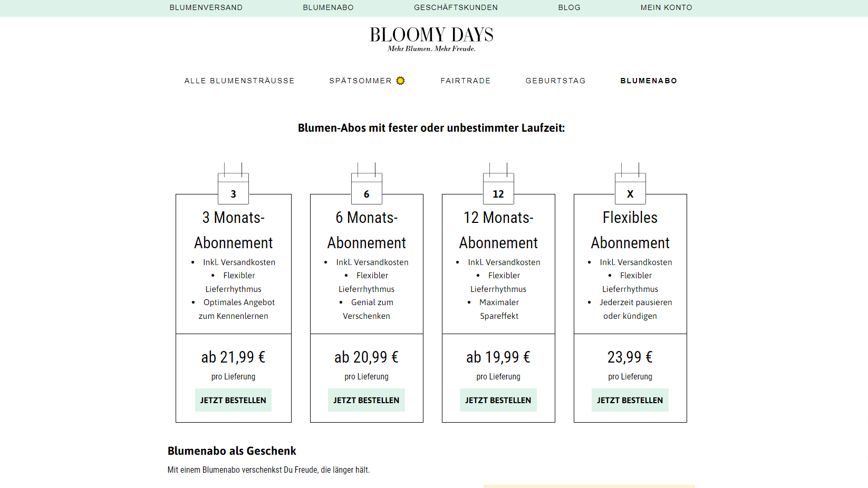Switch to the Geburtstag category
Image resolution: width=868 pixels, height=488 pixels.
[x=555, y=81]
